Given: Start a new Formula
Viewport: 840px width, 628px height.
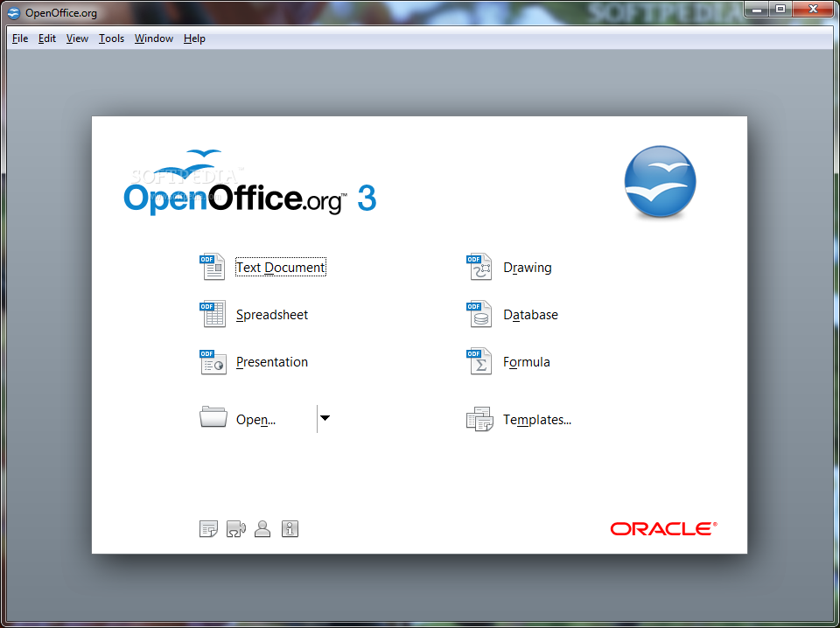Looking at the screenshot, I should [527, 362].
